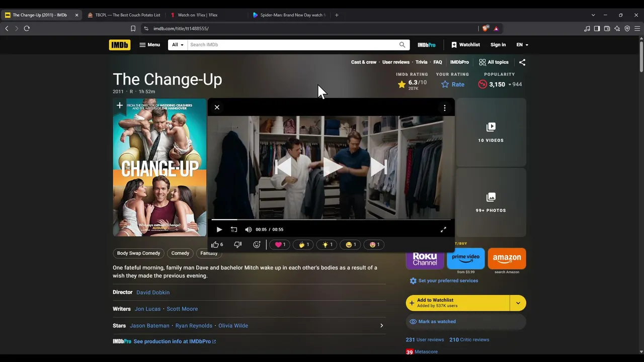Close the video player overlay
Screen dimensions: 644x362
[217, 107]
